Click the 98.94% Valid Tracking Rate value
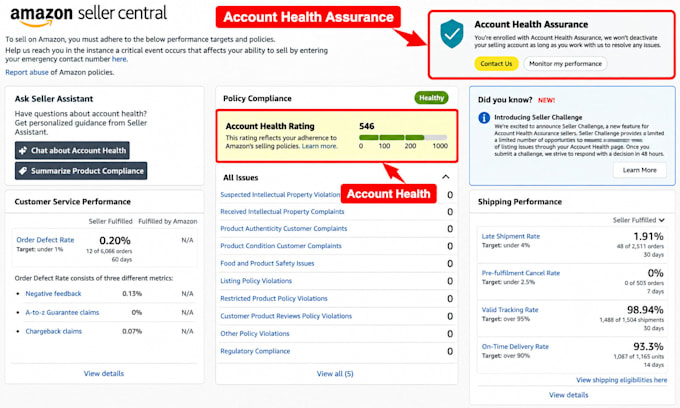This screenshot has height=408, width=680. (x=645, y=310)
